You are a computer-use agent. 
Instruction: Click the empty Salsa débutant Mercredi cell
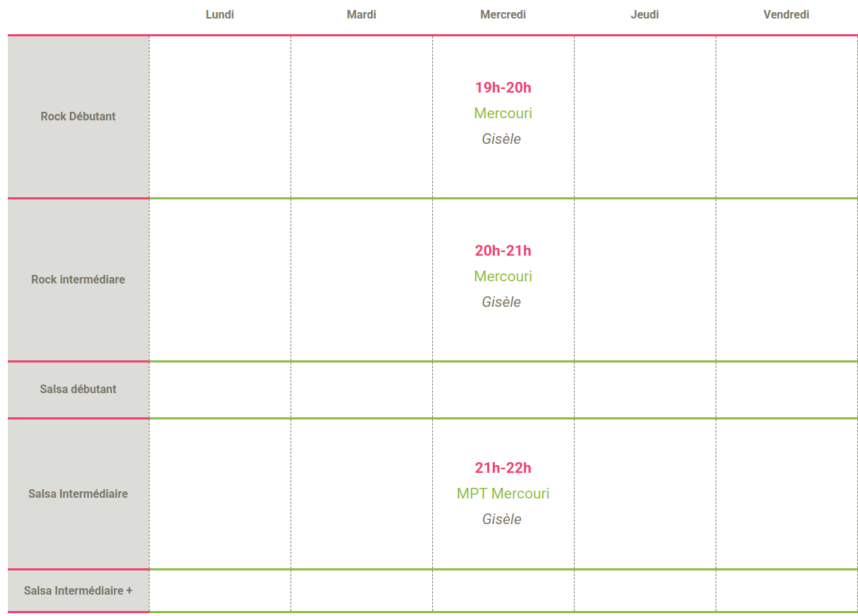point(503,390)
